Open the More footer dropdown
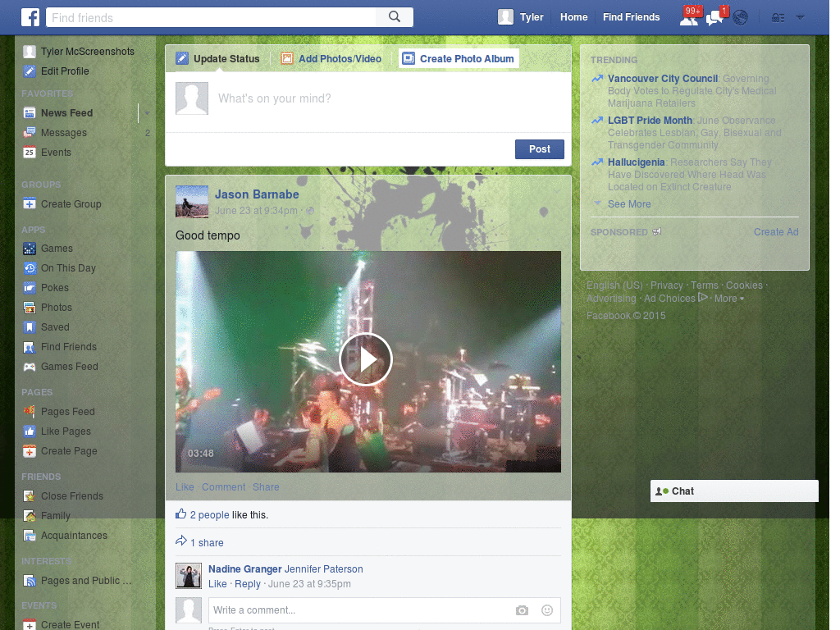Viewport: 840px width, 630px height. click(x=728, y=299)
